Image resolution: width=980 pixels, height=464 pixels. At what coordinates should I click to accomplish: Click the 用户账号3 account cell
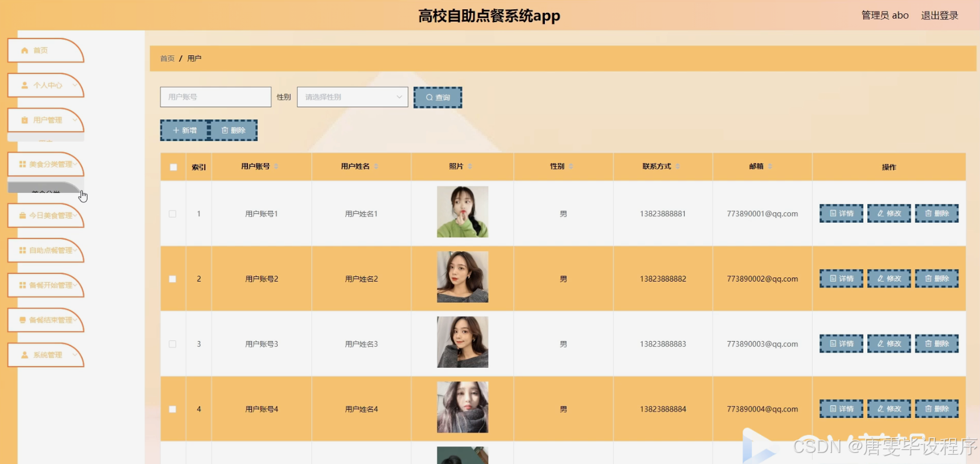coord(262,345)
